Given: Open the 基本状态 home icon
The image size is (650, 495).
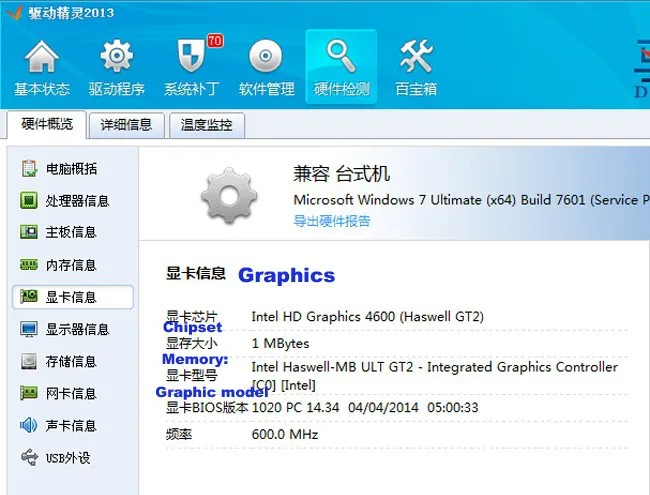Looking at the screenshot, I should (41, 56).
